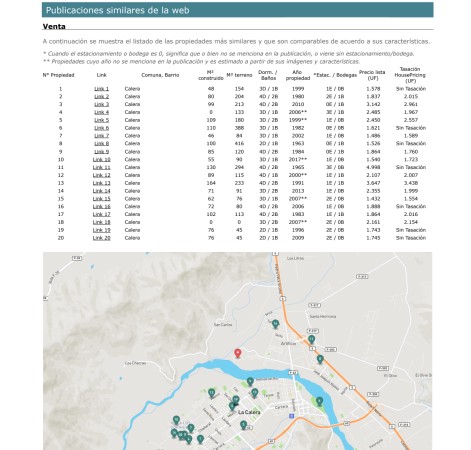Viewport: 471px width, 450px height.
Task: Open Link 8 property page
Action: [101, 143]
